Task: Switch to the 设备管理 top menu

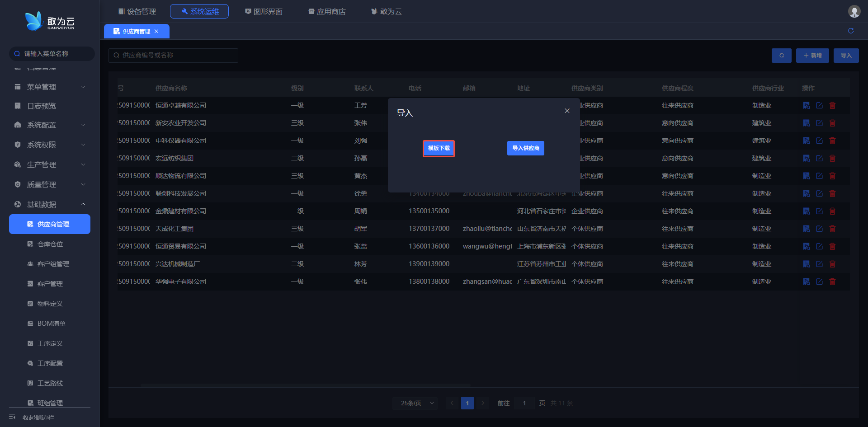Action: [137, 11]
